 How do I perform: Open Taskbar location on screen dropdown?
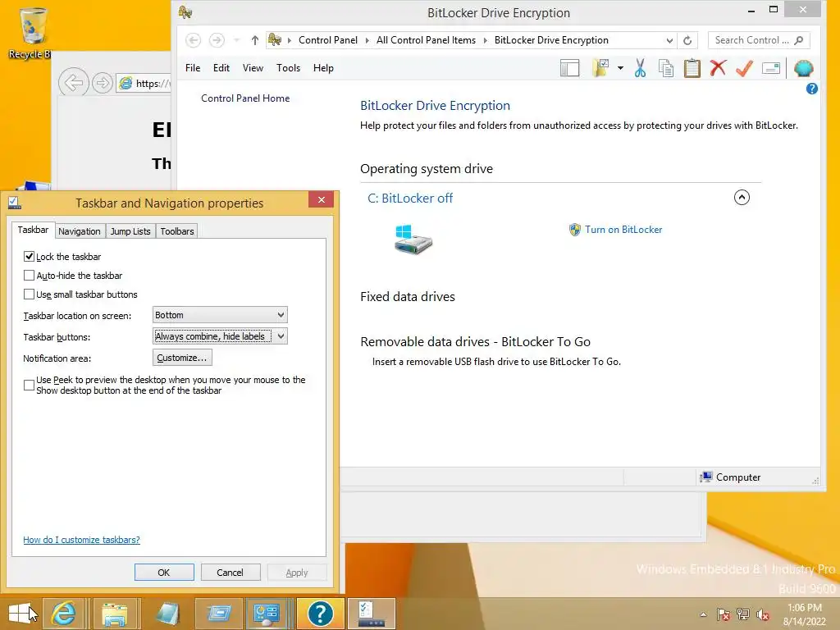click(x=220, y=315)
